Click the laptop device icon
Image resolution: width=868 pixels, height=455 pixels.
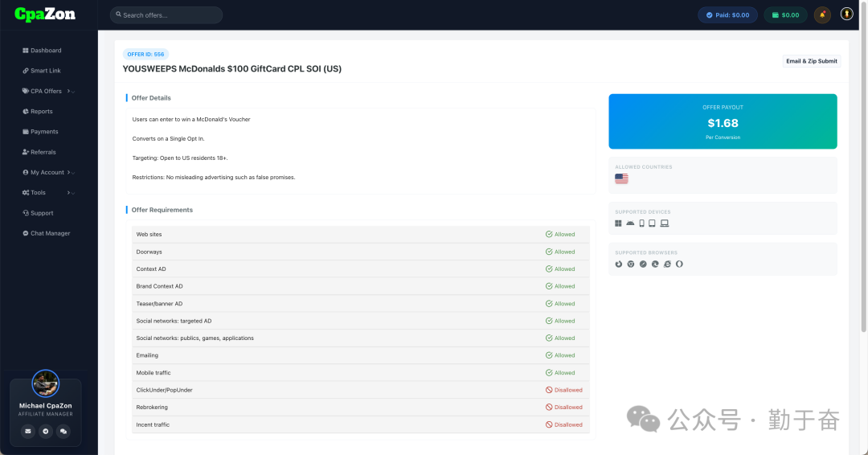pyautogui.click(x=665, y=223)
